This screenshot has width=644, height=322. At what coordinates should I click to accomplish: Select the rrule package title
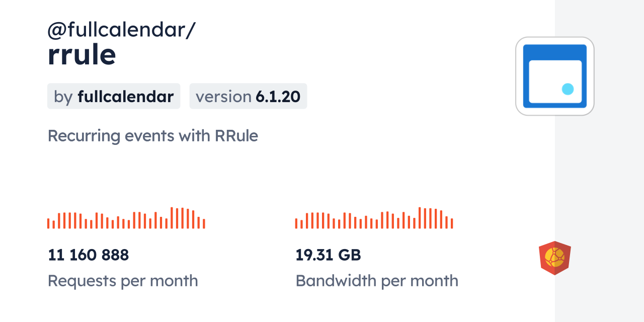82,54
